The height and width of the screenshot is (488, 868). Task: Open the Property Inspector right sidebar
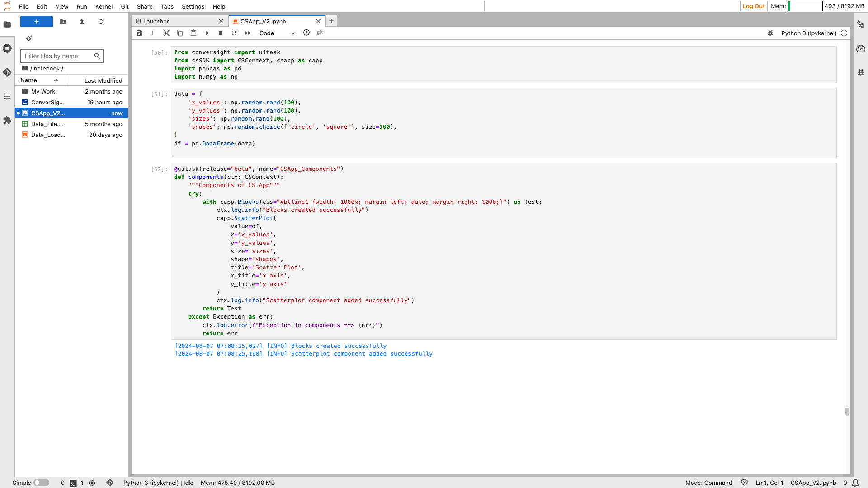pos(861,24)
